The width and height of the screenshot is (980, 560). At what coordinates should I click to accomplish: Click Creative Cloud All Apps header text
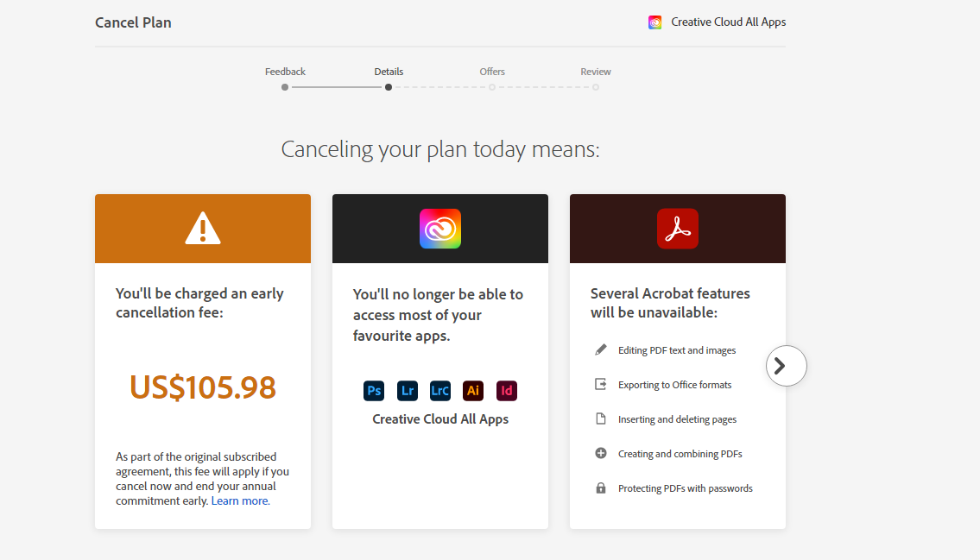coord(729,22)
